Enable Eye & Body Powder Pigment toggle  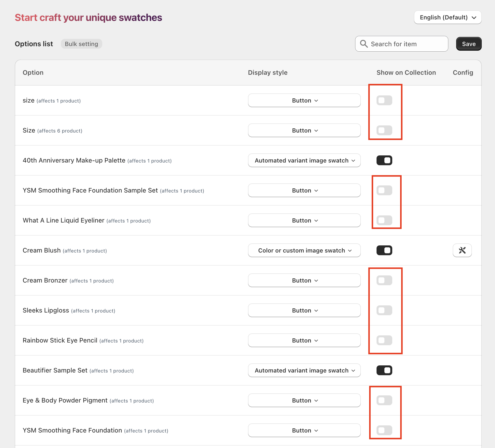pos(384,400)
